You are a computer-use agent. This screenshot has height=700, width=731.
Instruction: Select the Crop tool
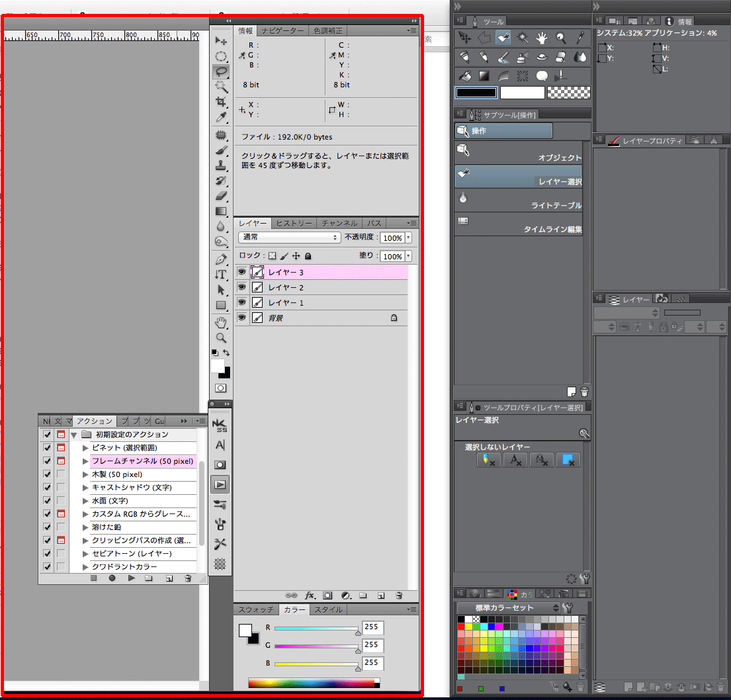tap(221, 102)
